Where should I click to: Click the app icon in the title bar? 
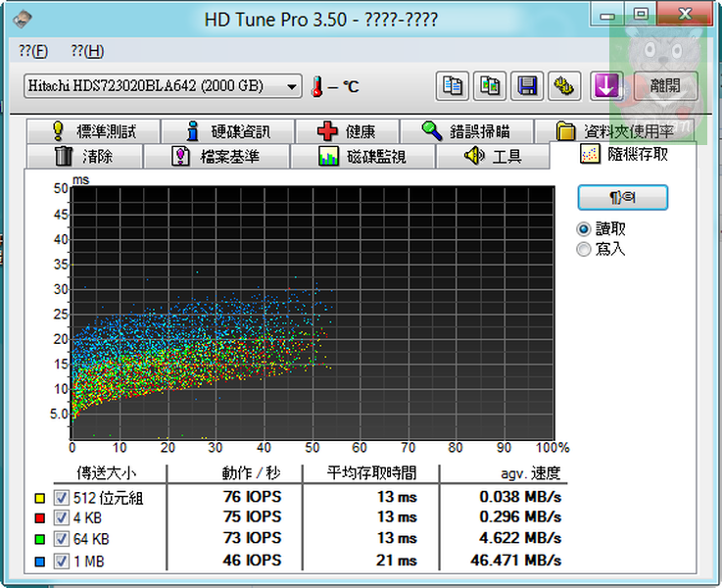click(23, 19)
